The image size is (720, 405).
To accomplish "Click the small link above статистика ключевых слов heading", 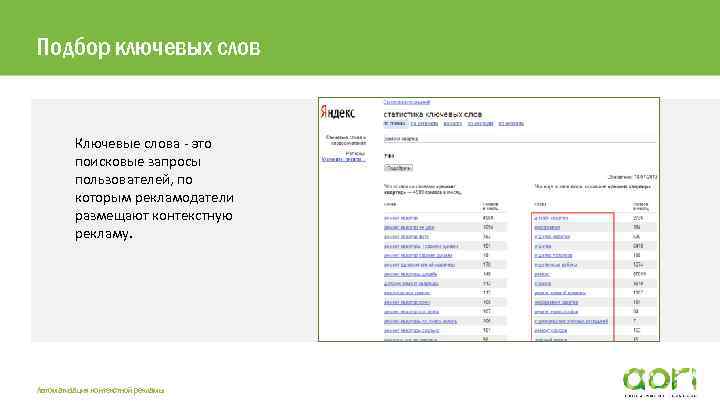I will pyautogui.click(x=407, y=102).
